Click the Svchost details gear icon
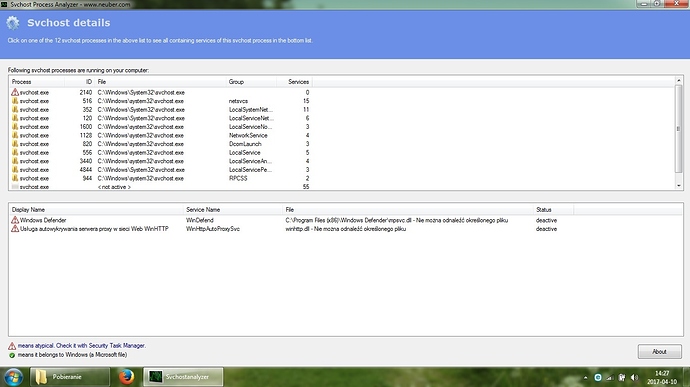This screenshot has height=387, width=690. point(13,23)
